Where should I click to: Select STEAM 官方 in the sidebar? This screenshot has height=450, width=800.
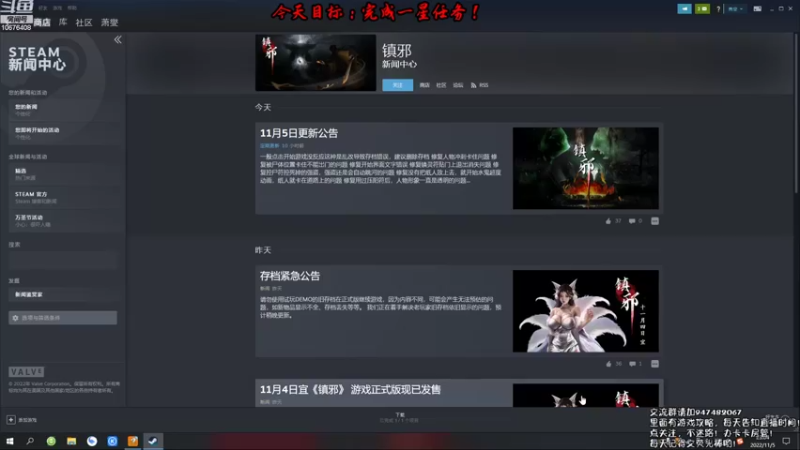(63, 197)
